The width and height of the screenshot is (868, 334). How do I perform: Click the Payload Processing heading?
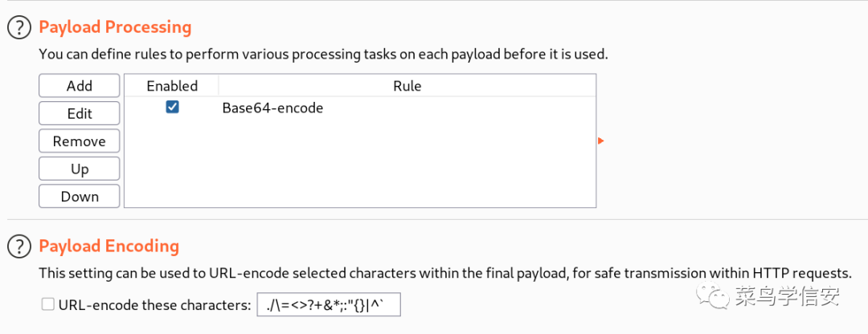(x=115, y=27)
